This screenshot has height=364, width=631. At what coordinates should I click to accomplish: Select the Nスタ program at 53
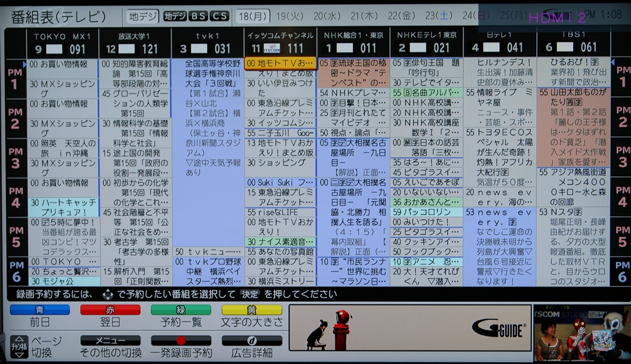[574, 246]
